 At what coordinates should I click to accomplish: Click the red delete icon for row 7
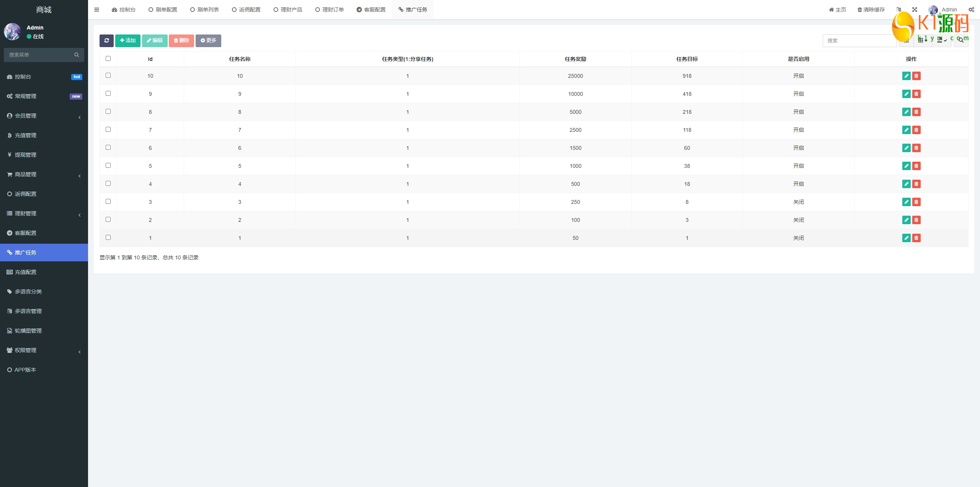(916, 130)
